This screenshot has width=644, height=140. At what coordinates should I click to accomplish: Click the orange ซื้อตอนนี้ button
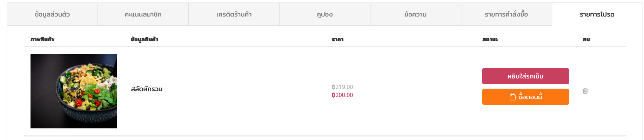[525, 97]
